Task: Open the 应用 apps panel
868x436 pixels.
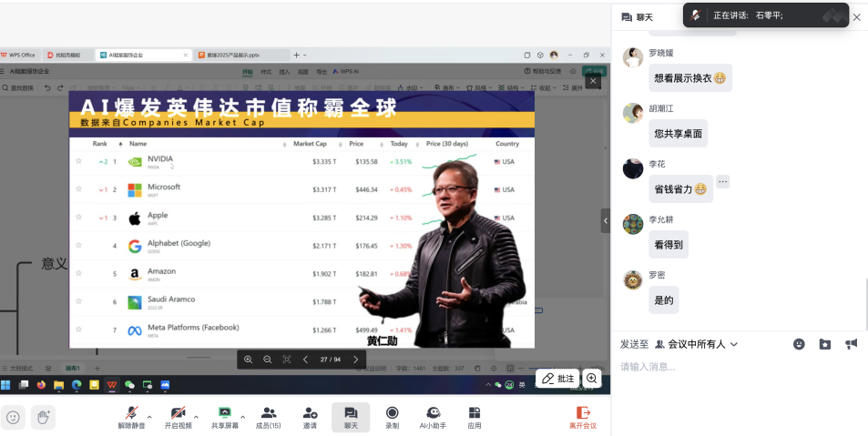Action: pyautogui.click(x=475, y=417)
